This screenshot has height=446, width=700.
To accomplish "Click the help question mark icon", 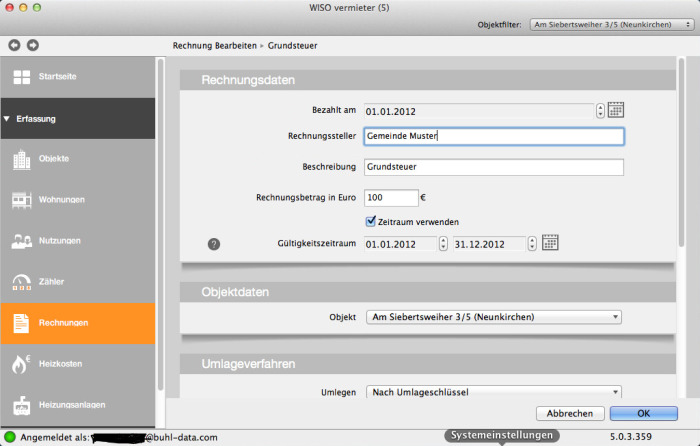I will click(213, 244).
